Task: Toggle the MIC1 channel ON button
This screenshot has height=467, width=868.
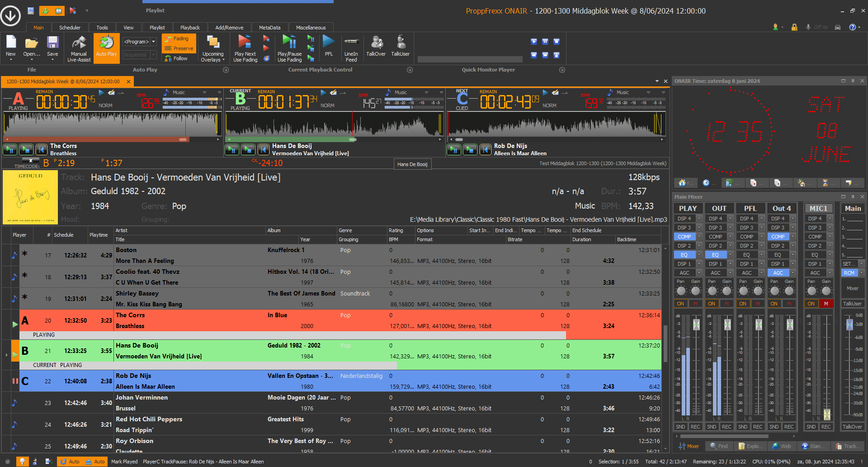Action: pos(811,304)
